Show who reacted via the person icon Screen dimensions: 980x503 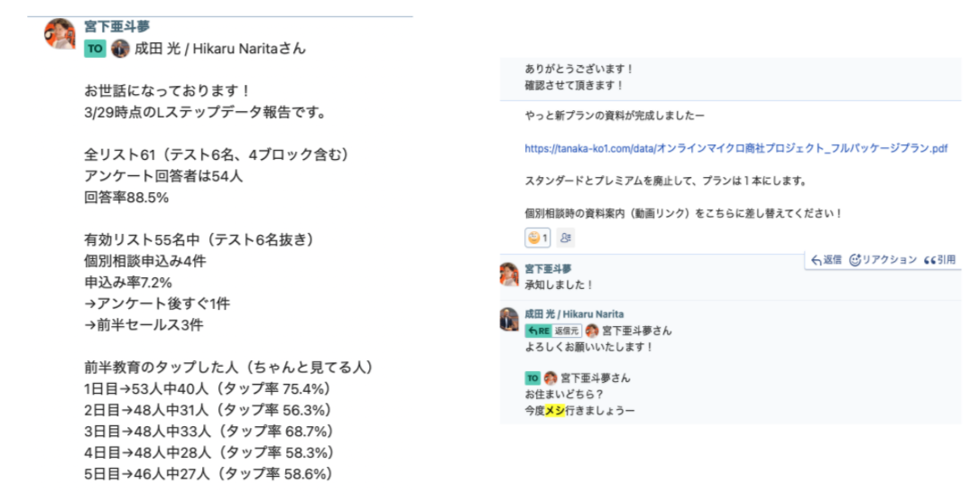click(566, 238)
